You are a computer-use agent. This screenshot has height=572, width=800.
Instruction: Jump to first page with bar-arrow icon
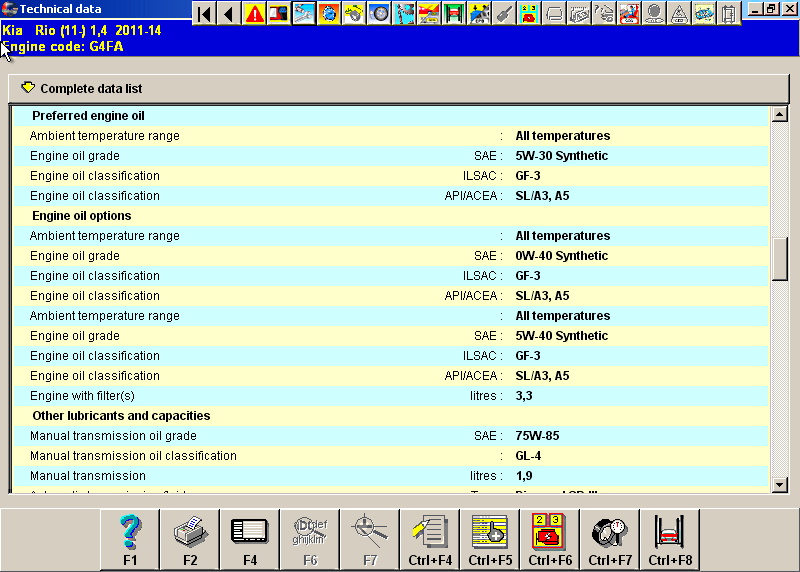point(204,14)
